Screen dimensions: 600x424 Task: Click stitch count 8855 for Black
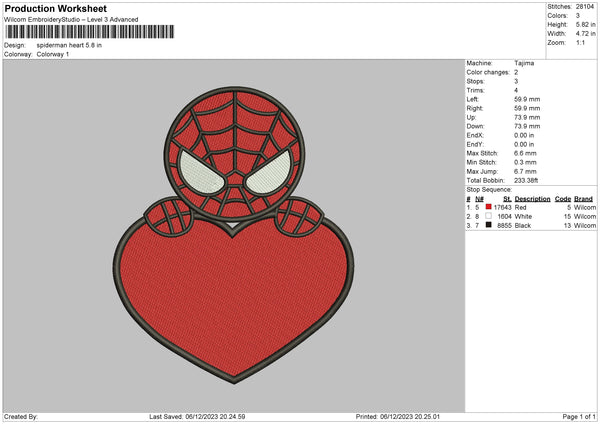click(x=504, y=226)
